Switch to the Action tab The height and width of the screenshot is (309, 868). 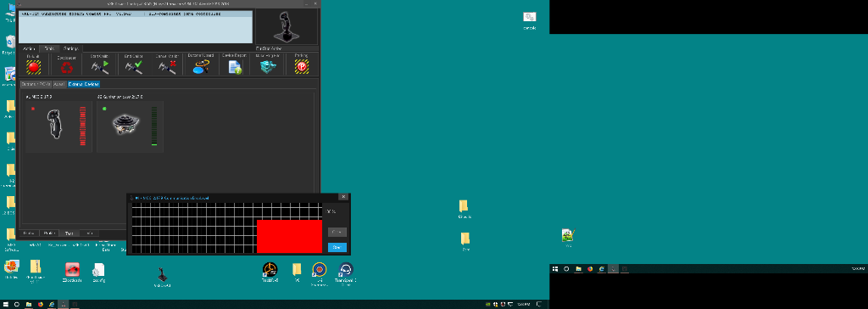[30, 49]
